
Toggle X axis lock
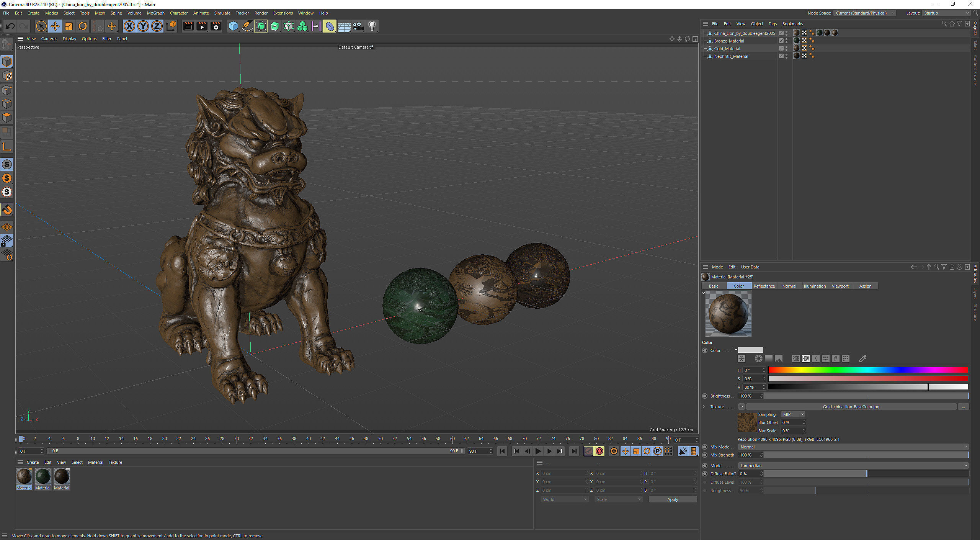129,26
